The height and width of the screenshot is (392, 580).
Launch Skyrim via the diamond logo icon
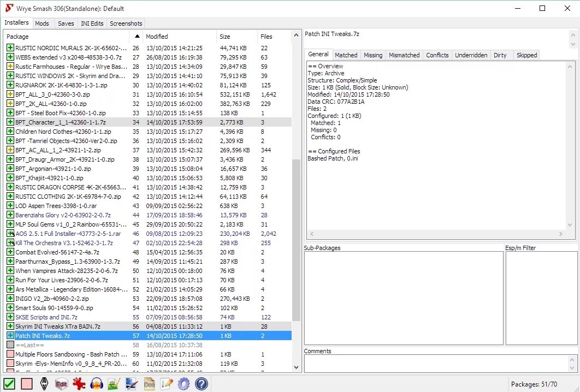[44, 383]
